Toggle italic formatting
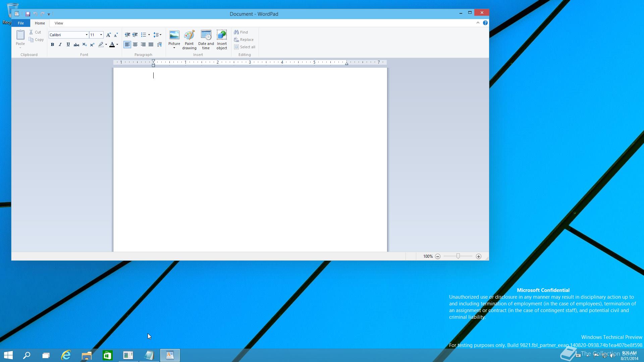This screenshot has height=362, width=644. [x=60, y=45]
